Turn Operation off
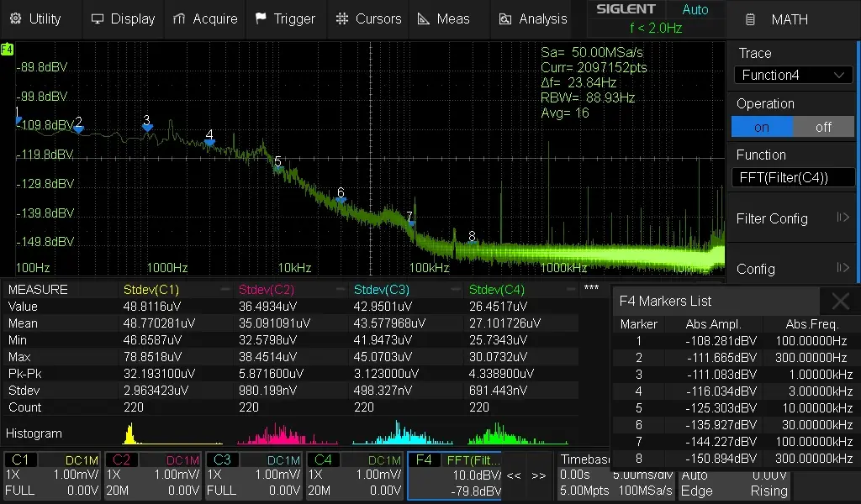Viewport: 861px width, 504px height. (823, 127)
